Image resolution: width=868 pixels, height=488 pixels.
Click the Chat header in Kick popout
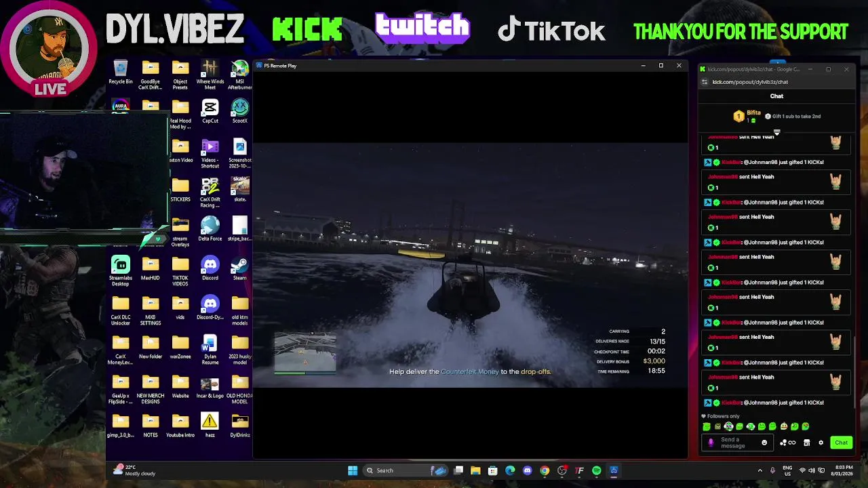tap(776, 96)
